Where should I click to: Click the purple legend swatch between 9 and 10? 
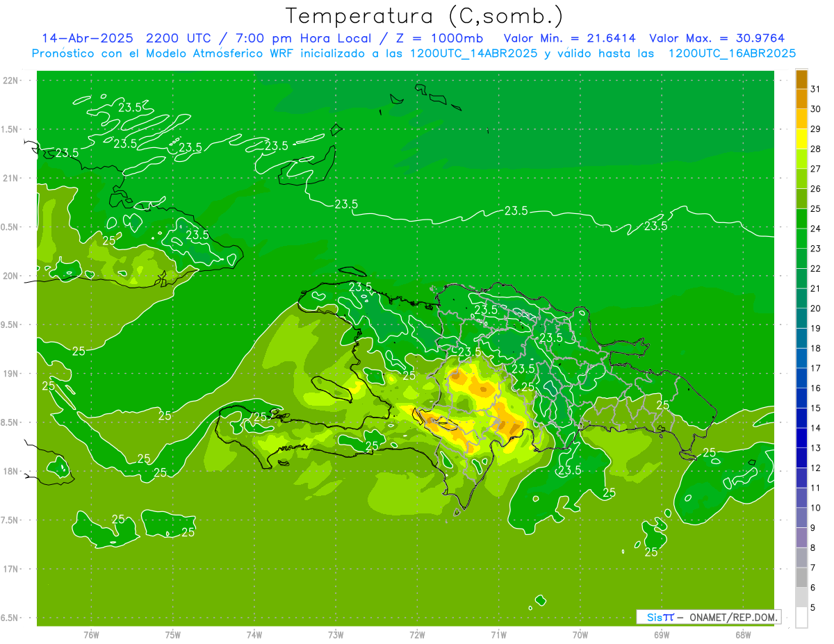tap(801, 518)
